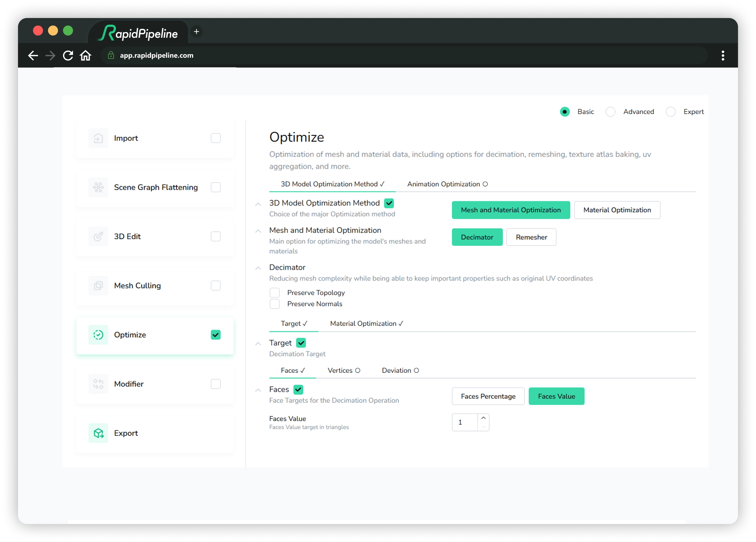The width and height of the screenshot is (756, 542).
Task: Open the Target tab
Action: pos(294,324)
